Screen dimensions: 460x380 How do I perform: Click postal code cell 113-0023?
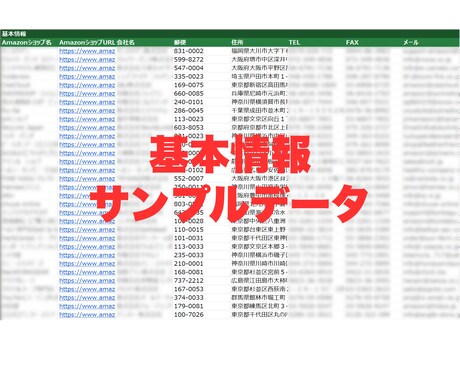pyautogui.click(x=189, y=119)
